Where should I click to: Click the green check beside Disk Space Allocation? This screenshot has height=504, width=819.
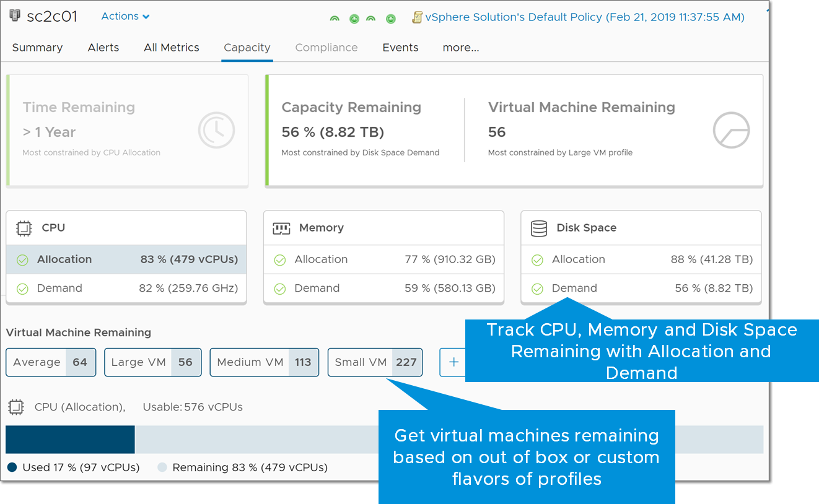click(x=537, y=260)
